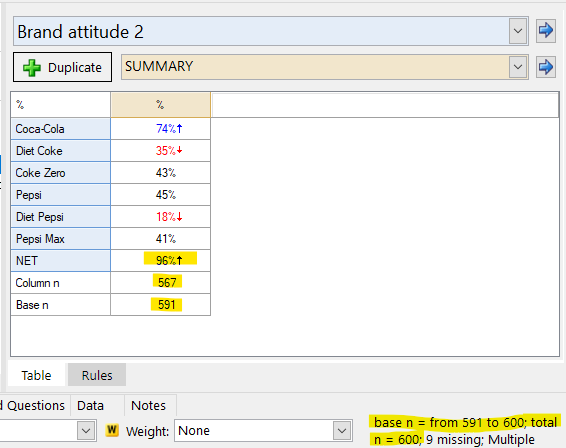
Task: Click blue arrow beside Brand attitude 2
Action: 545,30
